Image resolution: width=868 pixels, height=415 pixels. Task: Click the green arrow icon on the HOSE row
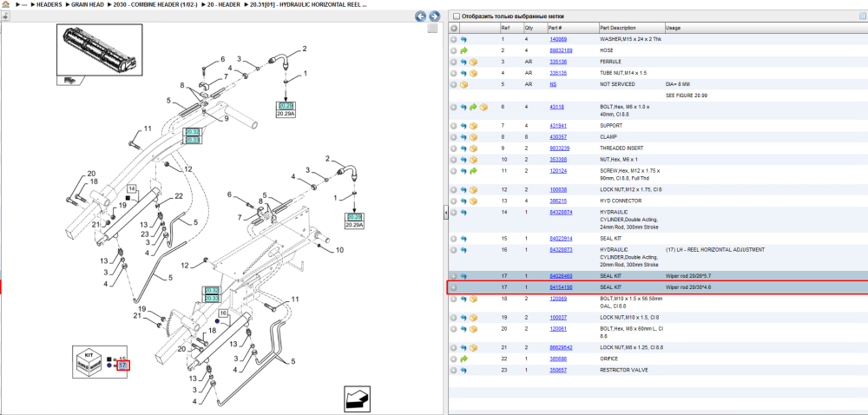[464, 50]
